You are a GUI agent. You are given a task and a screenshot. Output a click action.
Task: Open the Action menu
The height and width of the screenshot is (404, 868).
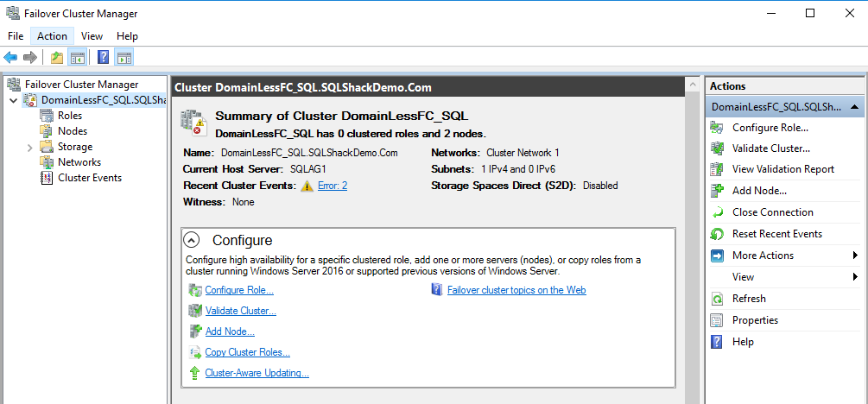coord(52,36)
